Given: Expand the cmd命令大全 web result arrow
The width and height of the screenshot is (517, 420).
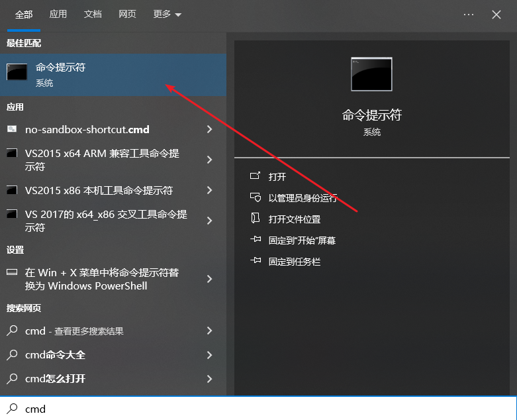Looking at the screenshot, I should (x=209, y=354).
